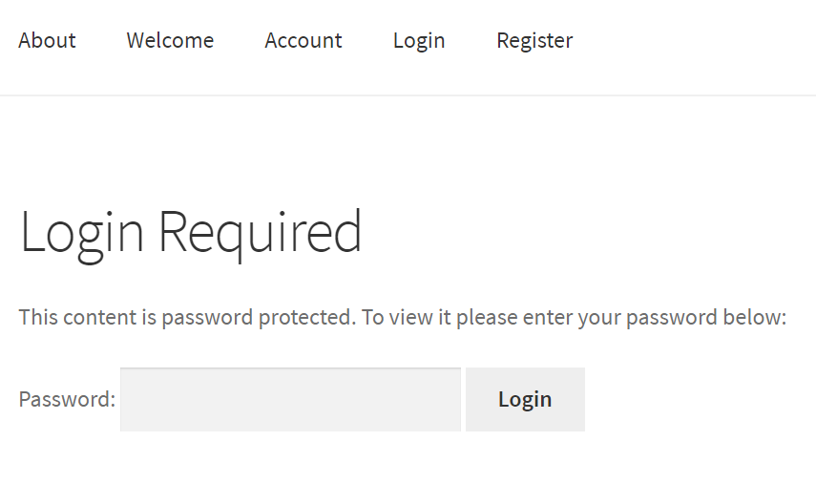
Task: Click the password protected notice text
Action: click(x=402, y=317)
